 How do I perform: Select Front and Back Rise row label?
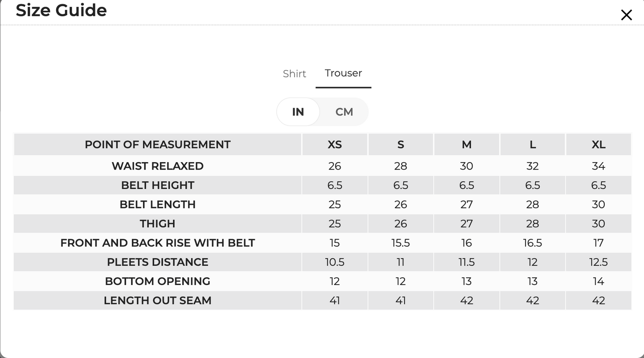coord(158,243)
